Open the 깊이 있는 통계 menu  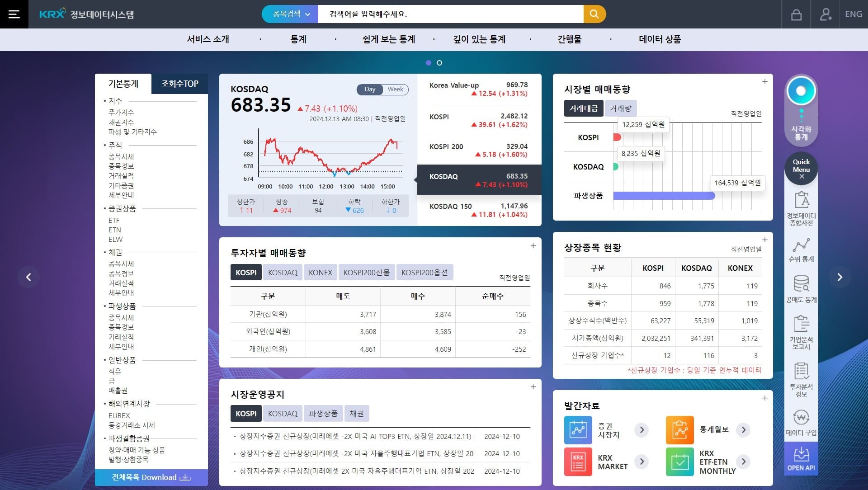(479, 39)
